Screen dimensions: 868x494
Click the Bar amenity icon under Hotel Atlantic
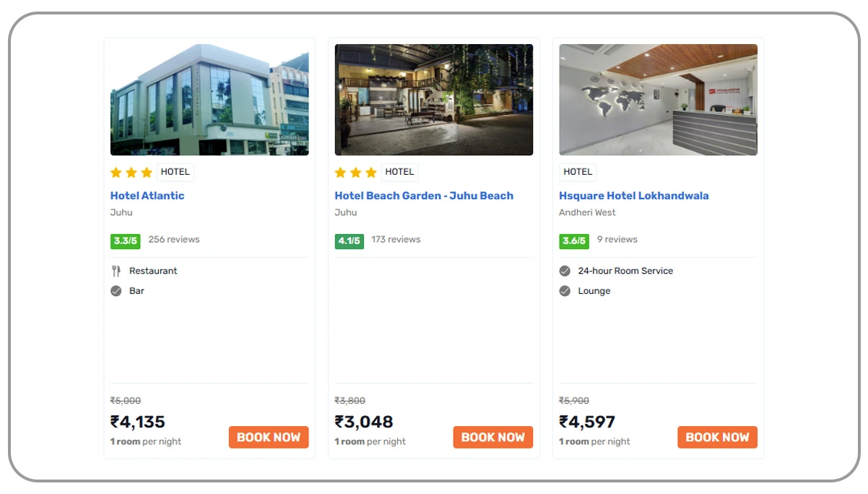coord(116,291)
